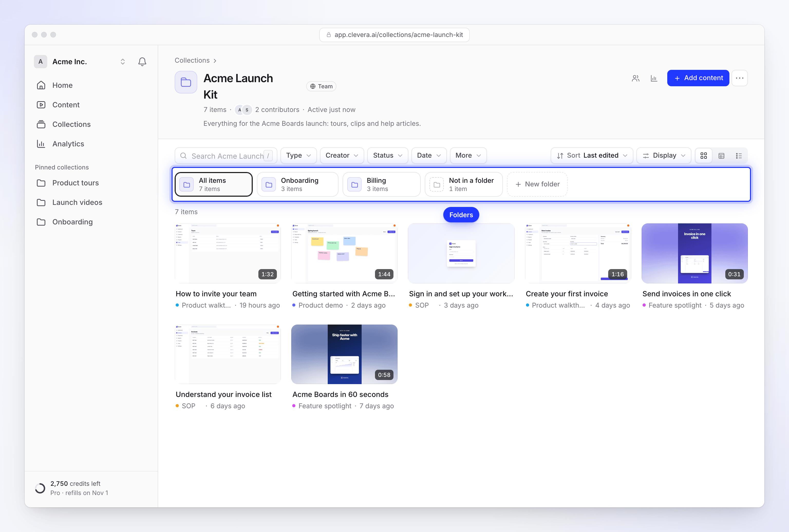Open pinned Launch videos collection
This screenshot has height=532, width=789.
pos(91,202)
